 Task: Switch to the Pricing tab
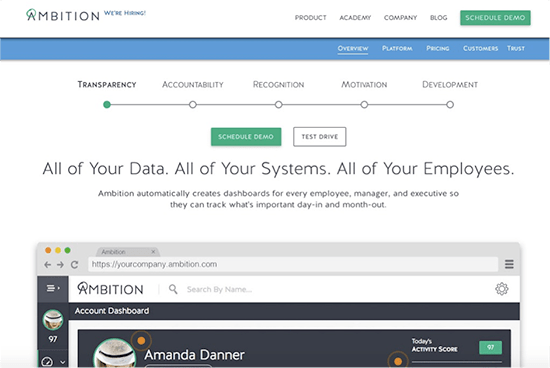438,48
